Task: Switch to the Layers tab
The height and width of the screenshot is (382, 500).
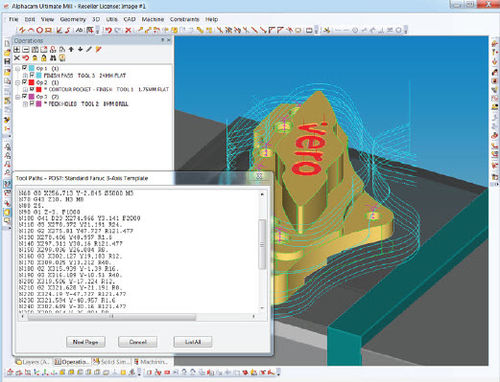Action: 33,362
